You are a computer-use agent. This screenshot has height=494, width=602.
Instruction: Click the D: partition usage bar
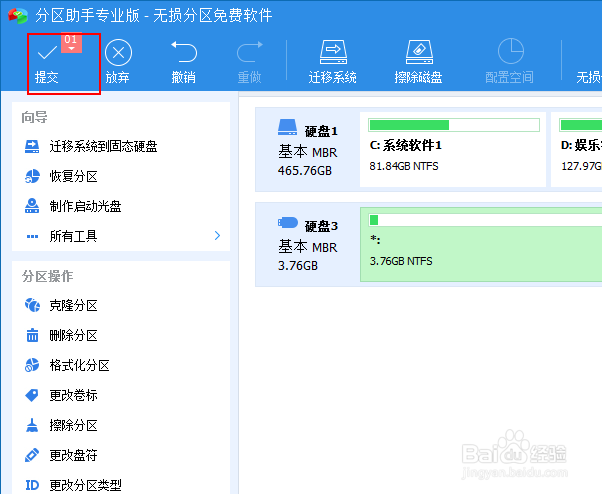pos(580,125)
